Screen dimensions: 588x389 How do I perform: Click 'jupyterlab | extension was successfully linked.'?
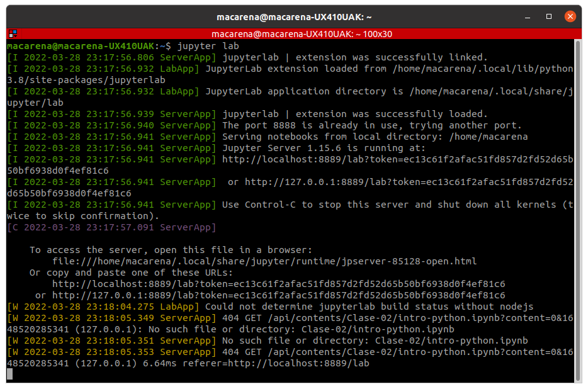point(354,57)
